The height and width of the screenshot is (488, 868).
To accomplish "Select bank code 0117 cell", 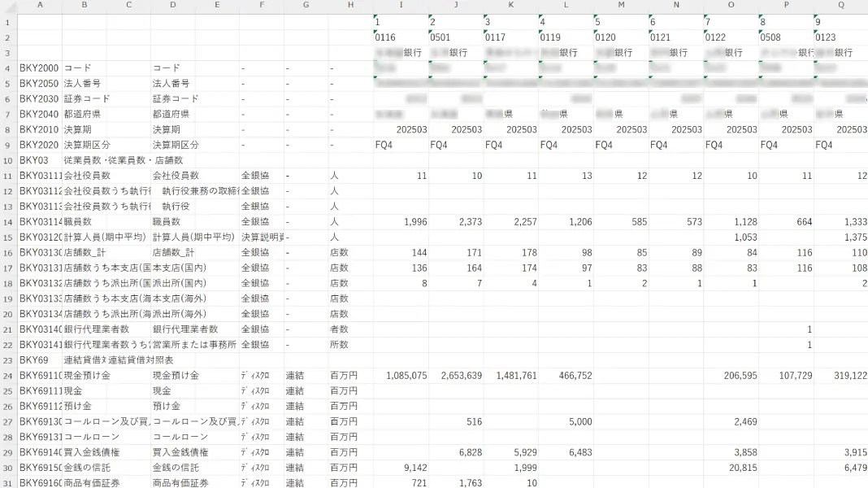I will pyautogui.click(x=511, y=37).
